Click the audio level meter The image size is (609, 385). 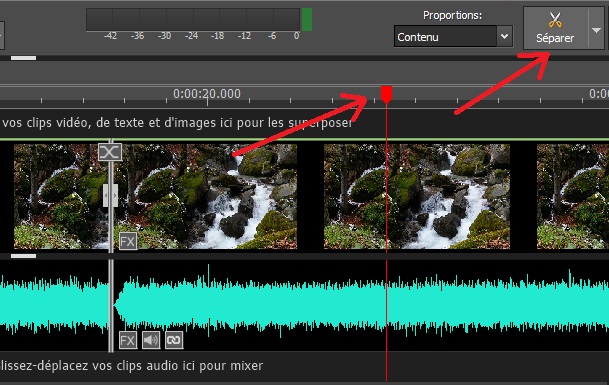point(193,19)
